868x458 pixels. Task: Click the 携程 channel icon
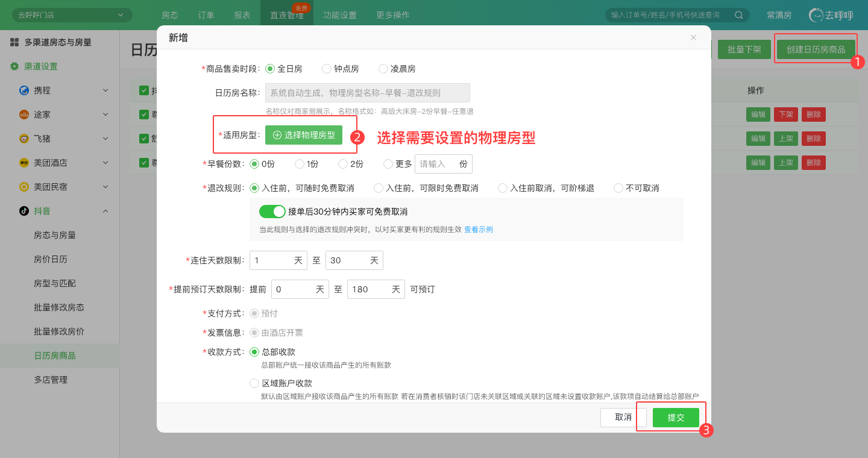(x=24, y=90)
